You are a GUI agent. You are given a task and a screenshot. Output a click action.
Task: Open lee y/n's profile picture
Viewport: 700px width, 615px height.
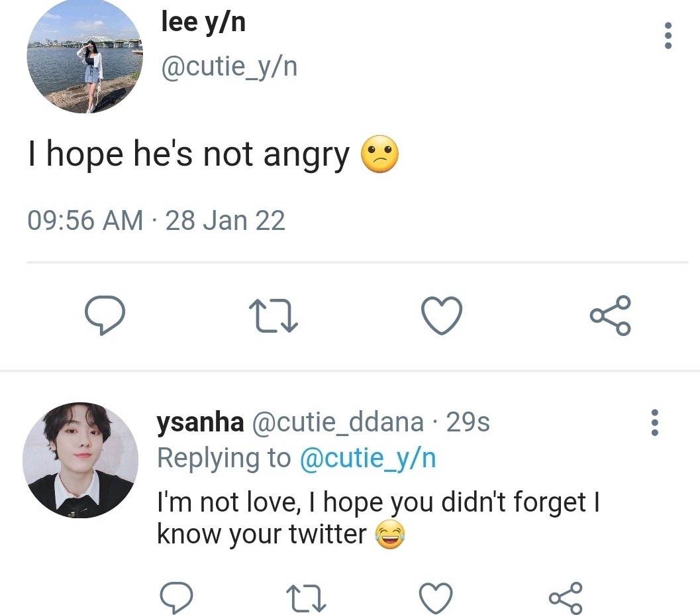pos(84,56)
